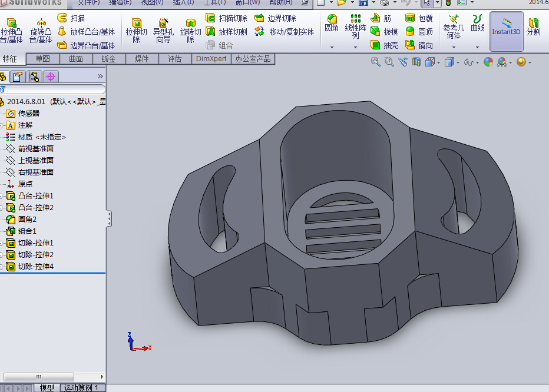Open the 异型孔向导 hole wizard
Screen dimensions: 549x392
coord(162,31)
